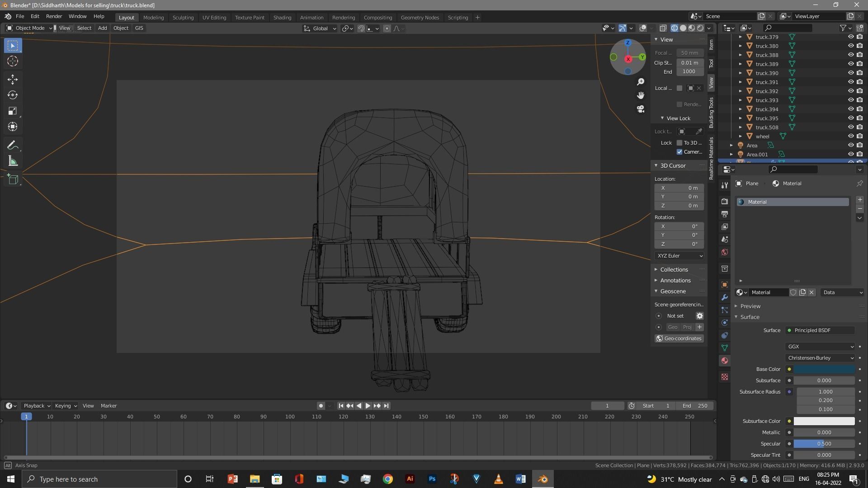This screenshot has height=488, width=868.
Task: Open the GGX distribution dropdown
Action: pyautogui.click(x=820, y=347)
